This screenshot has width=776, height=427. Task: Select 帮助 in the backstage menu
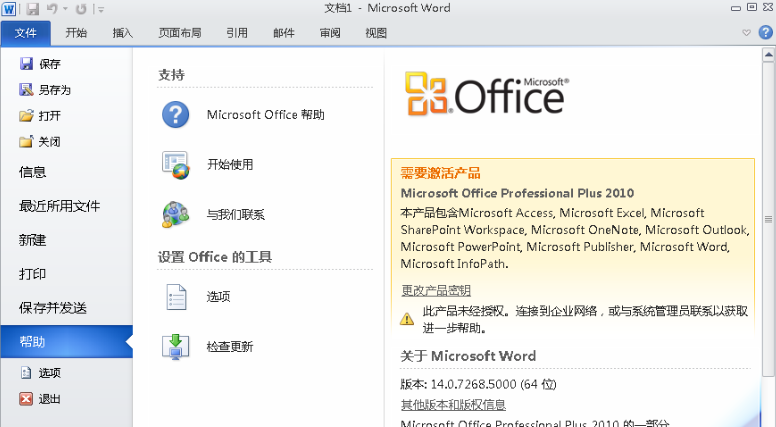click(x=67, y=341)
